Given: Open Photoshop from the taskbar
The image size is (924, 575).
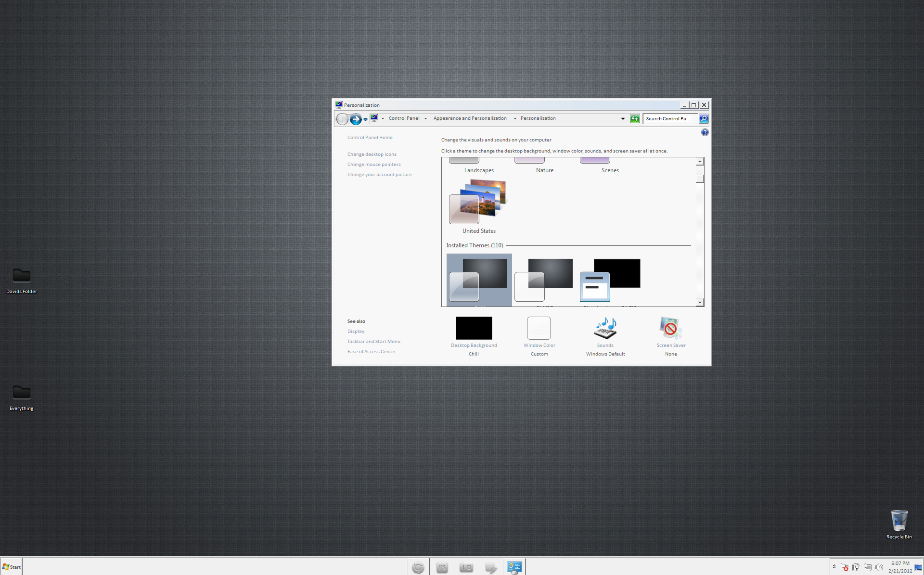Looking at the screenshot, I should 442,567.
